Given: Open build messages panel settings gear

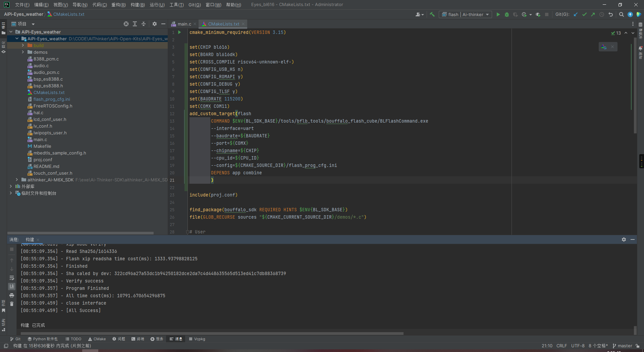Looking at the screenshot, I should tap(624, 239).
